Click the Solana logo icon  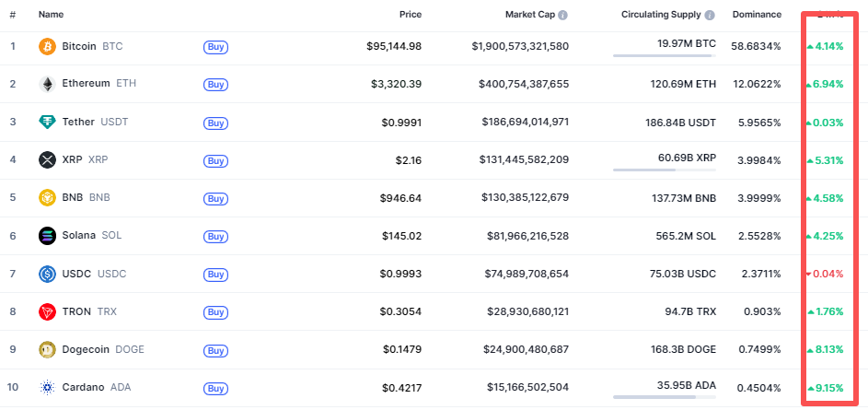(x=47, y=235)
